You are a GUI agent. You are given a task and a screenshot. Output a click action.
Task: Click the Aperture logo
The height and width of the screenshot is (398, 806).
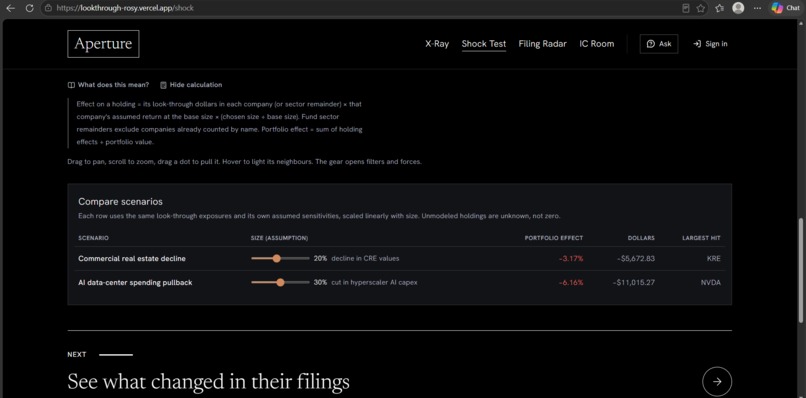[103, 44]
